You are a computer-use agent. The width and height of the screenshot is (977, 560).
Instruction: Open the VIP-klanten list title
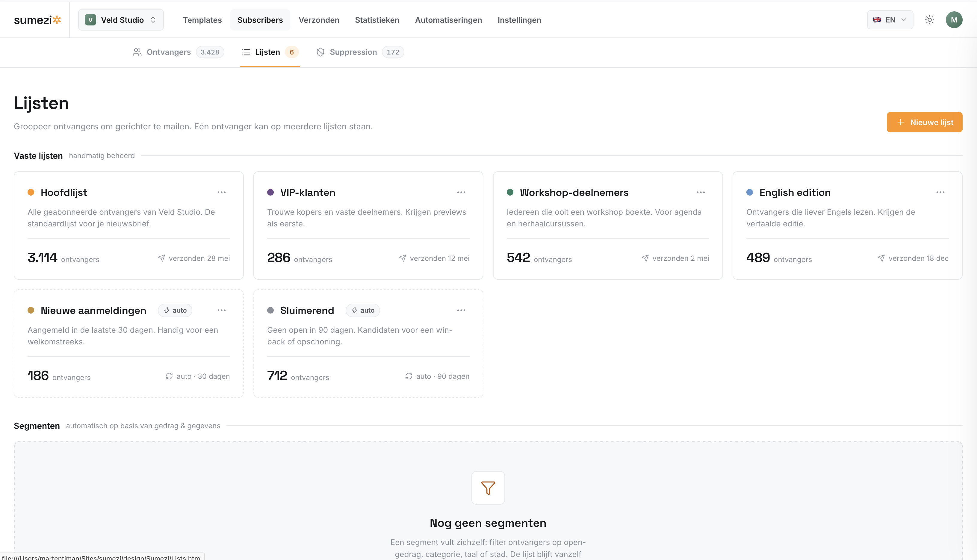coord(308,192)
